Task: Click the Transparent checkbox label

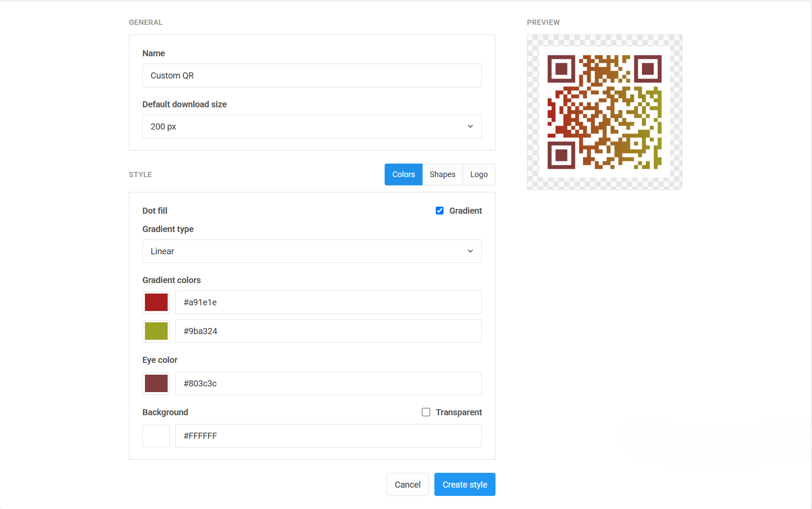Action: [x=458, y=412]
